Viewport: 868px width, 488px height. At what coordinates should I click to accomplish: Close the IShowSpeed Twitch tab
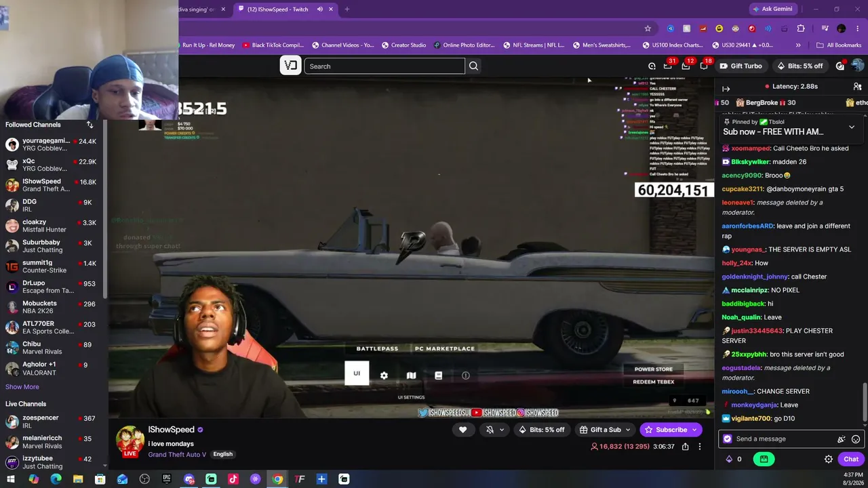(331, 9)
